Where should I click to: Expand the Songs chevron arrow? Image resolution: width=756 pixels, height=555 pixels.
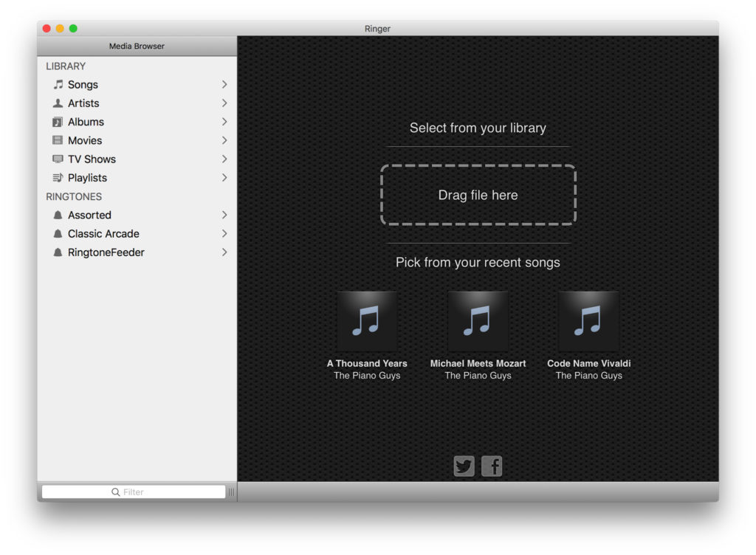(x=224, y=85)
